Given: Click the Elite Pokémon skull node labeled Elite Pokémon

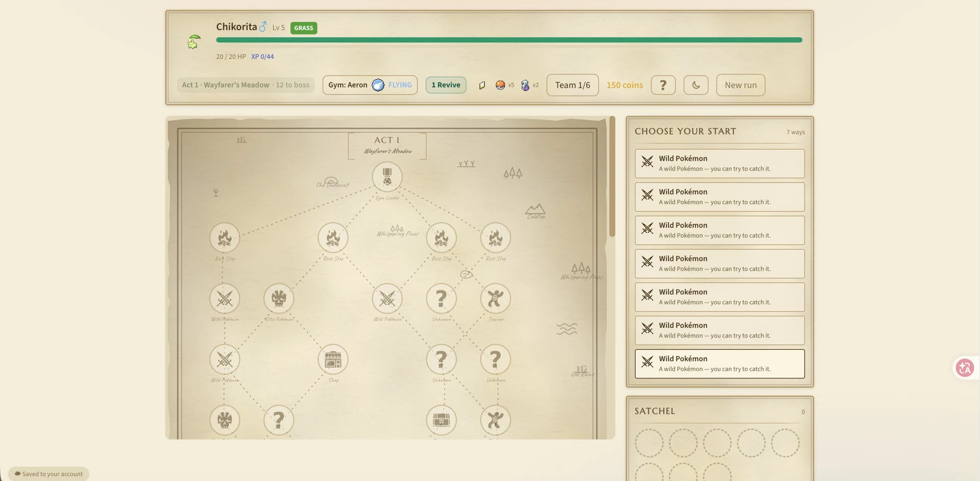Looking at the screenshot, I should 279,298.
